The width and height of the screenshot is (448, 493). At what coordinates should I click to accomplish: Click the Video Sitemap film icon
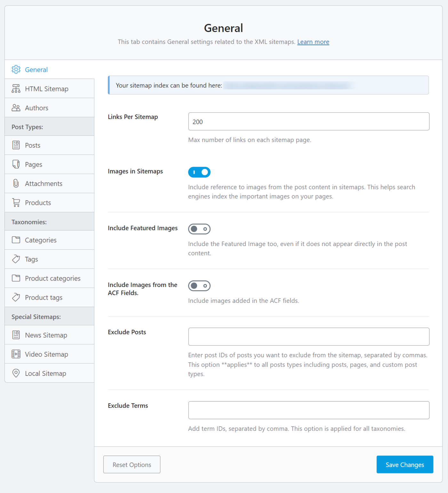click(x=16, y=354)
